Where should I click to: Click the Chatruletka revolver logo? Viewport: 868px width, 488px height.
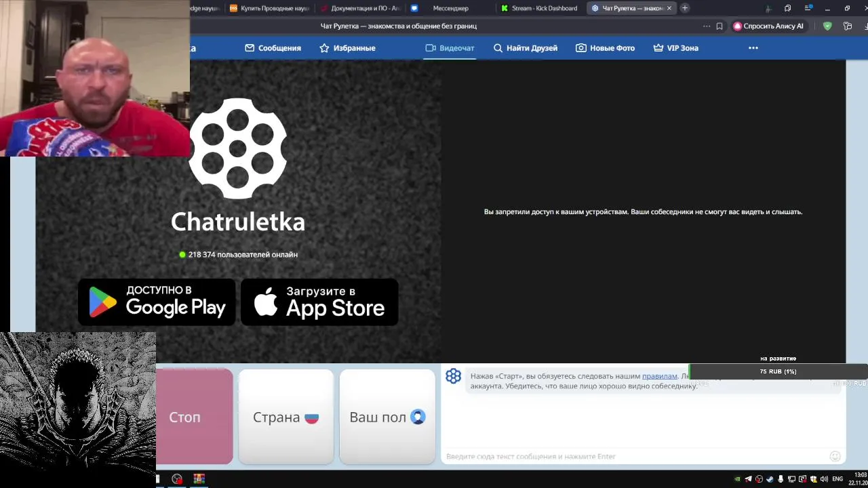point(238,148)
